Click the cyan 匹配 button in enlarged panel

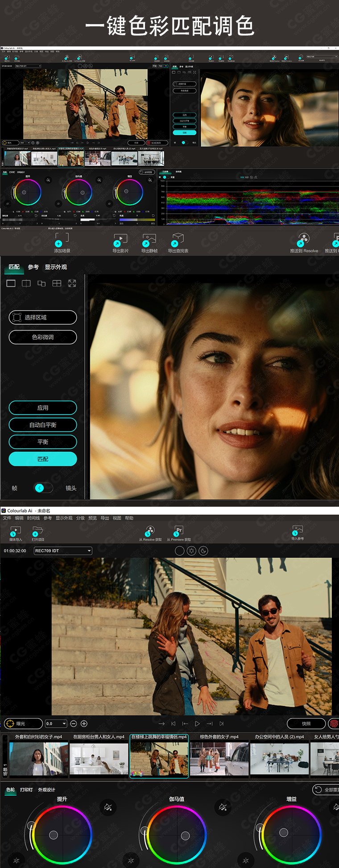[x=43, y=459]
